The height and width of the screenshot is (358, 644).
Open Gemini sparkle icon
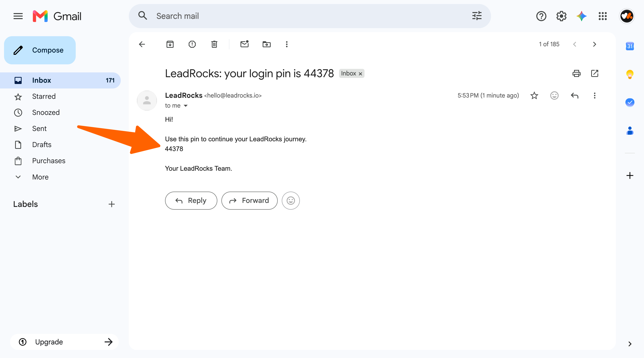click(x=581, y=16)
